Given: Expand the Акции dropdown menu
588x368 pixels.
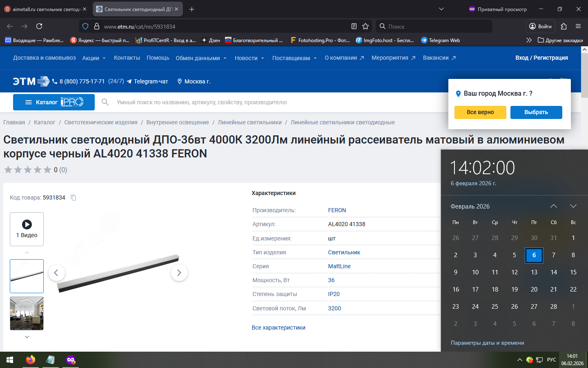Looking at the screenshot, I should tap(94, 58).
